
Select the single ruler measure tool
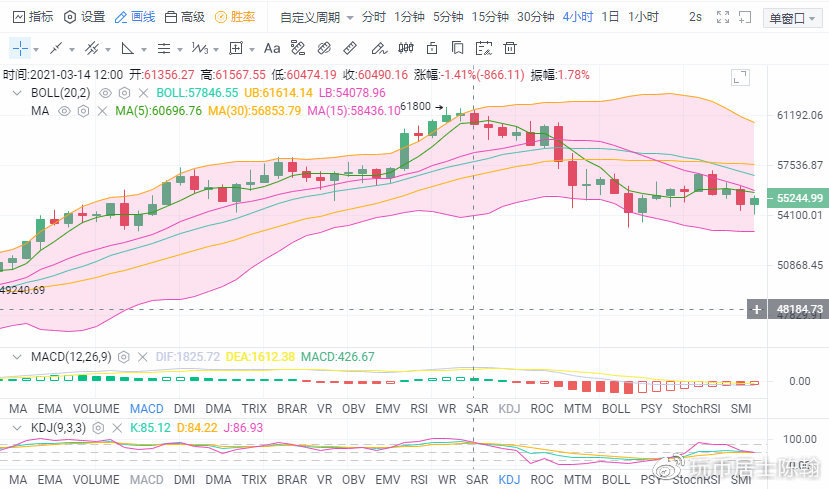click(350, 49)
